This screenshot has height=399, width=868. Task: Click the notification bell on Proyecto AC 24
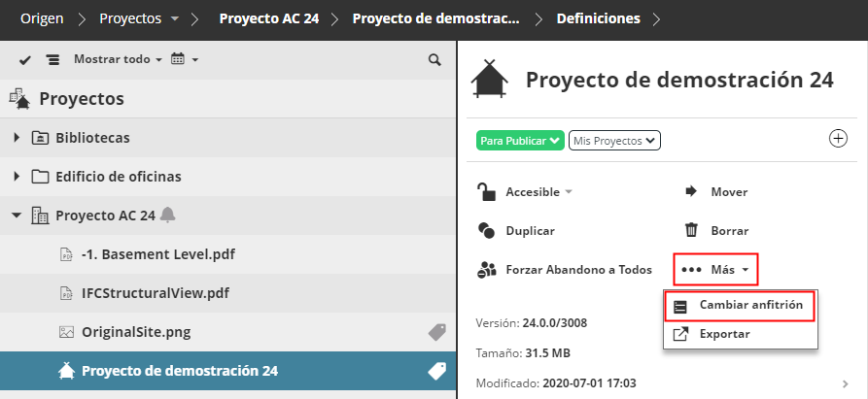[168, 215]
